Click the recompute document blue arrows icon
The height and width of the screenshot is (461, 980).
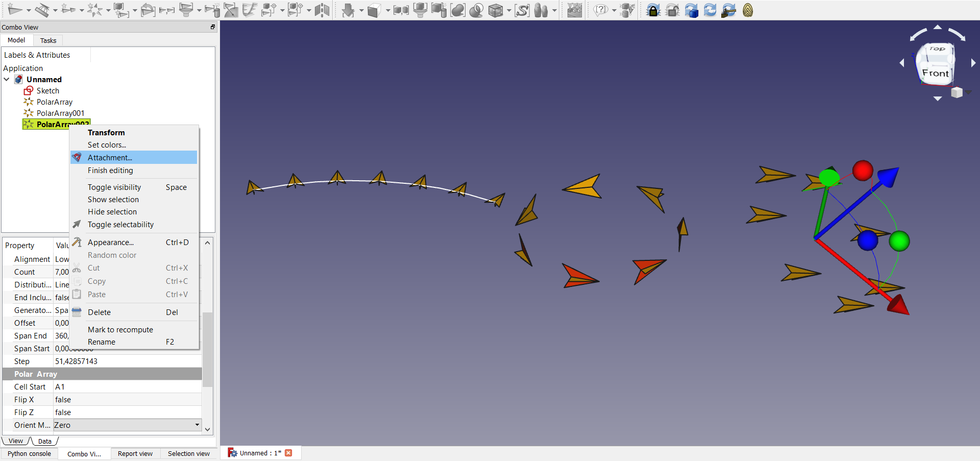[710, 10]
